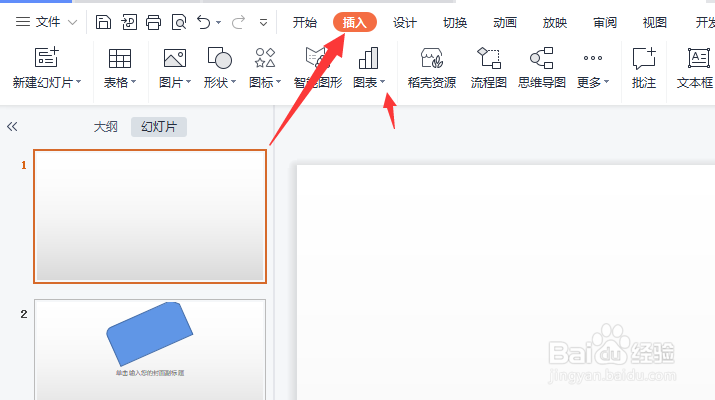Screen dimensions: 715x400
Task: Expand the 图标 dropdown arrow
Action: tap(279, 82)
